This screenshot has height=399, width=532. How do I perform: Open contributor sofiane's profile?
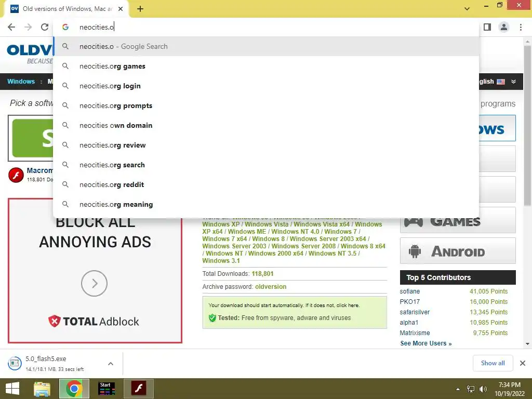[409, 291]
